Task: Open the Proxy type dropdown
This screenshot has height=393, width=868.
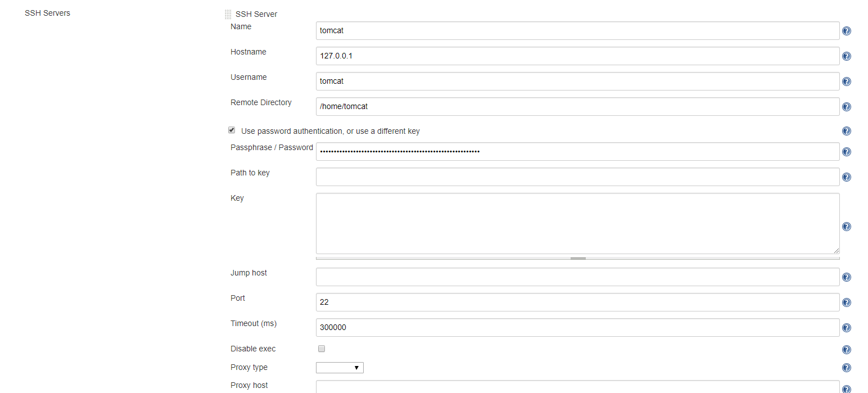Action: (340, 368)
